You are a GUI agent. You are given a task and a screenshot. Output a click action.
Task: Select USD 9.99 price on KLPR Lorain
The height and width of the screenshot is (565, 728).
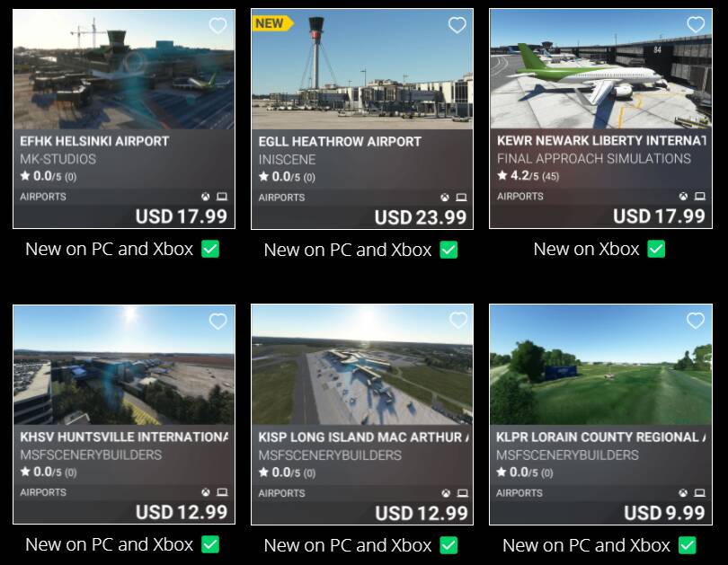tap(664, 513)
